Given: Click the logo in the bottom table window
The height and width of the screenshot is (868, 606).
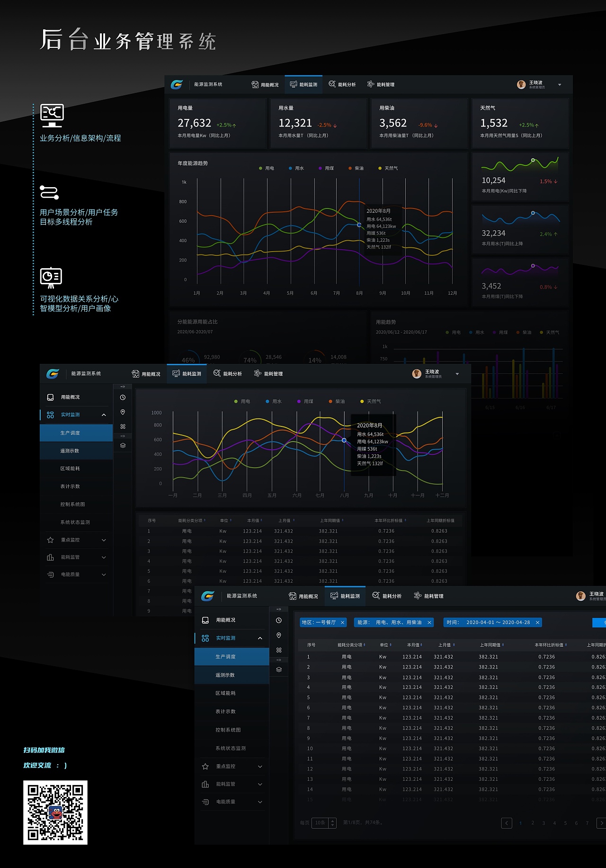Looking at the screenshot, I should [208, 596].
